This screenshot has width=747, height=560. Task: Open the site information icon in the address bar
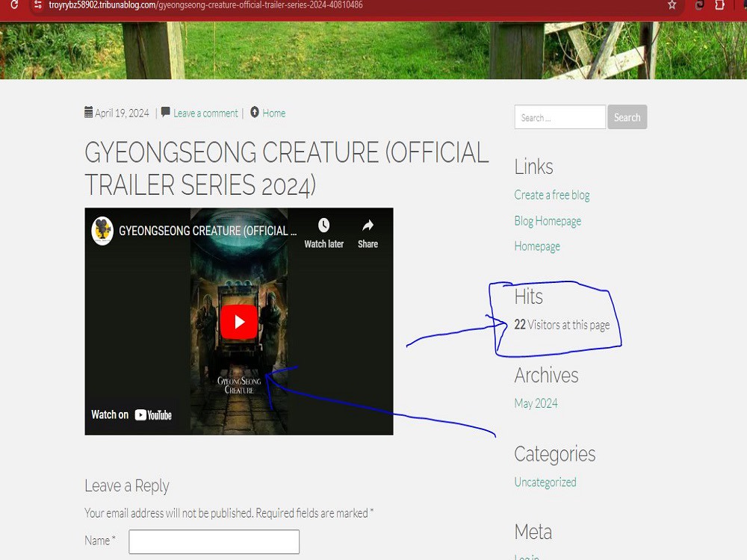click(38, 4)
